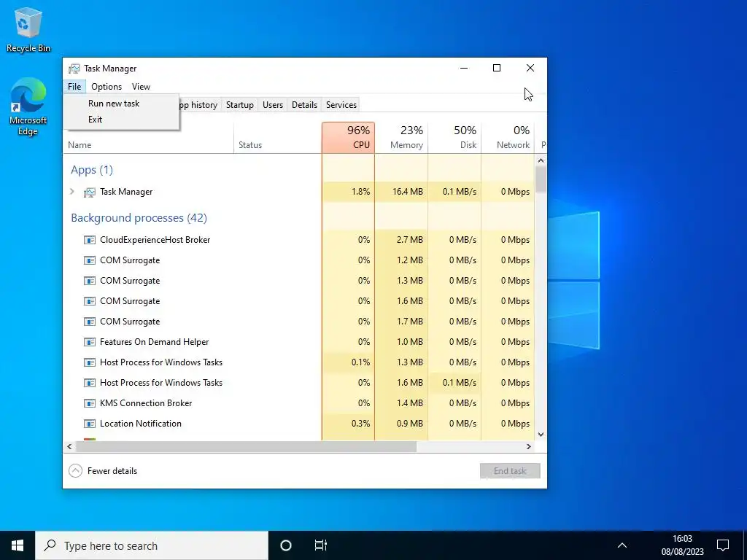
Task: Sort by the Memory column header
Action: click(x=402, y=138)
